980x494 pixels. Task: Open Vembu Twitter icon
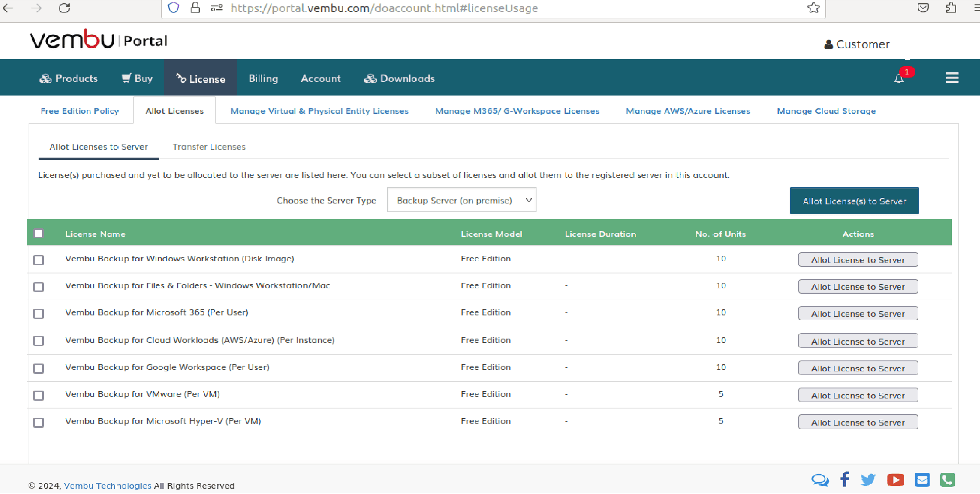(868, 480)
